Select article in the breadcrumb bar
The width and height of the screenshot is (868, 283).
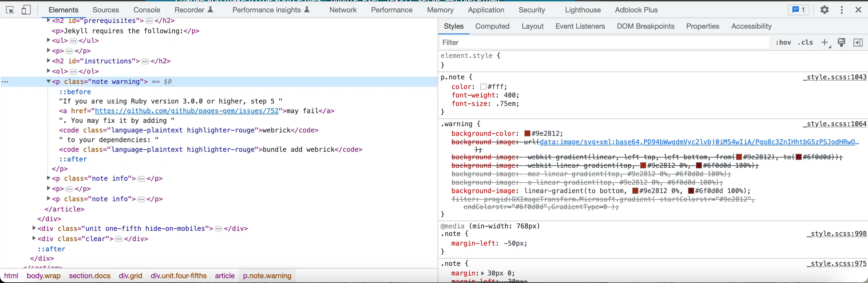225,275
